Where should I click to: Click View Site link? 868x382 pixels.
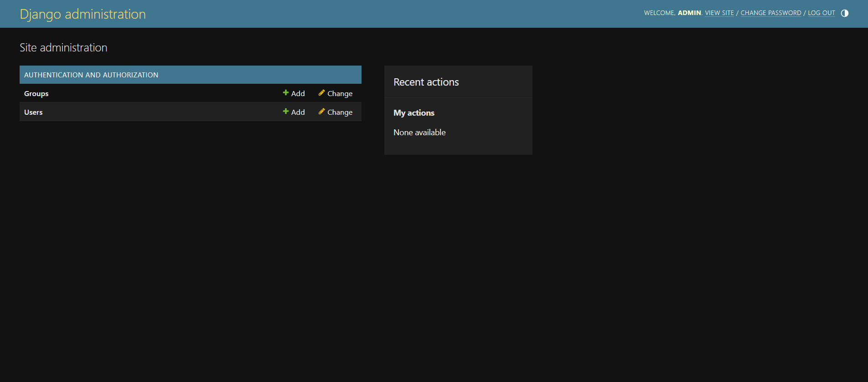point(719,13)
